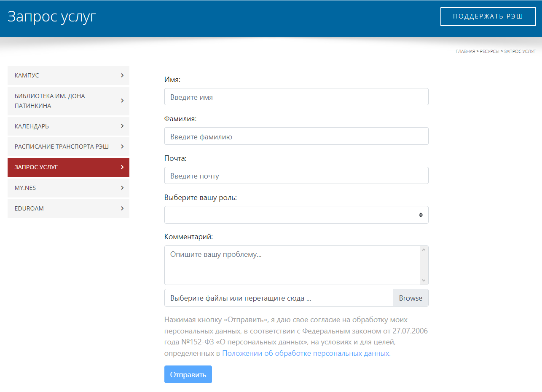Click the Имя: field label
Viewport: 542px width, 392px height.
172,80
